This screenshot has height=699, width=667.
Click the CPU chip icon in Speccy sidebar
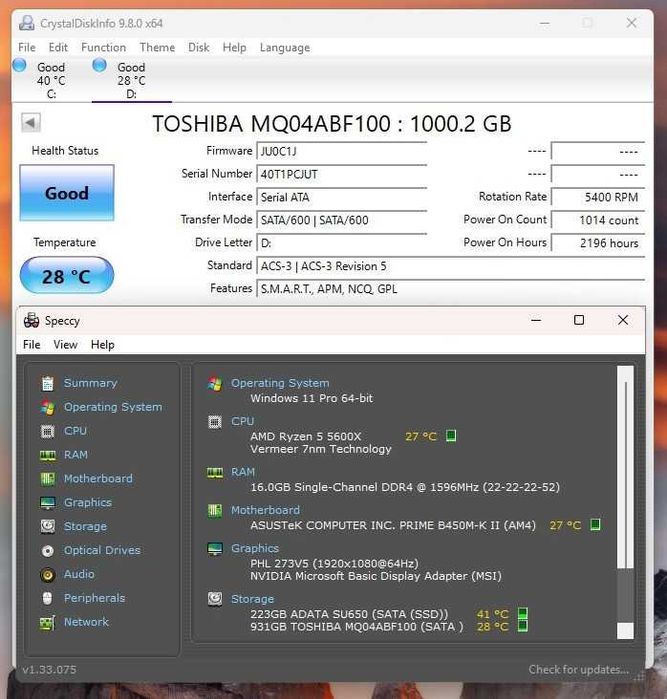coord(48,431)
